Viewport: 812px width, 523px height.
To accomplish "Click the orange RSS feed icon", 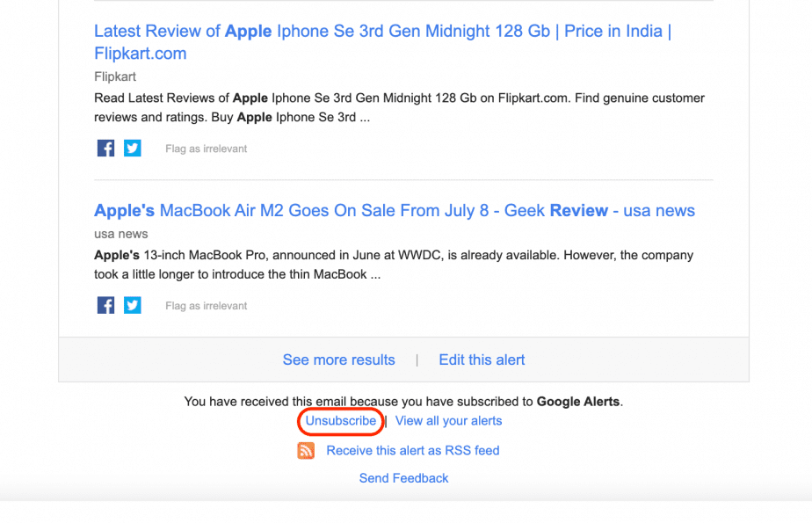I will 306,450.
